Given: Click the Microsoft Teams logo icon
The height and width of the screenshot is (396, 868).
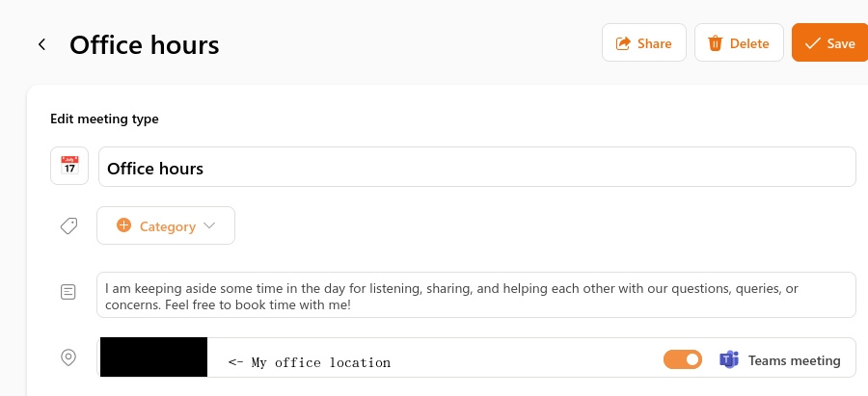Looking at the screenshot, I should (x=729, y=360).
